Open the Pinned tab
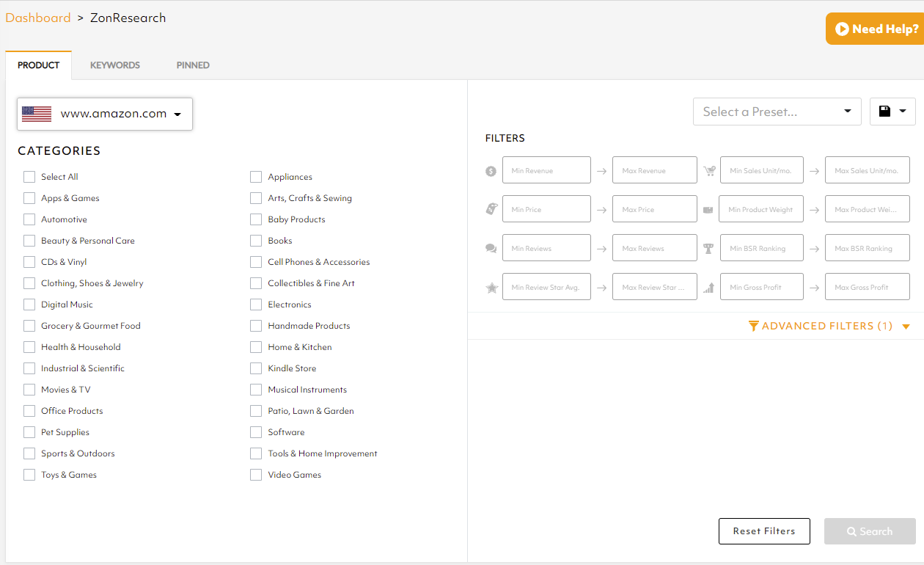This screenshot has height=565, width=924. pos(193,65)
